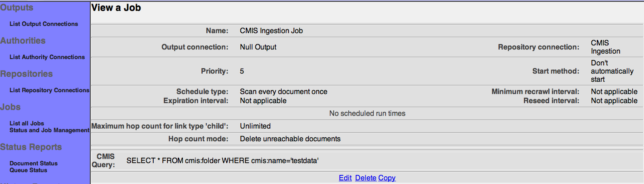
Task: Click the Null Output connection value
Action: pos(258,47)
